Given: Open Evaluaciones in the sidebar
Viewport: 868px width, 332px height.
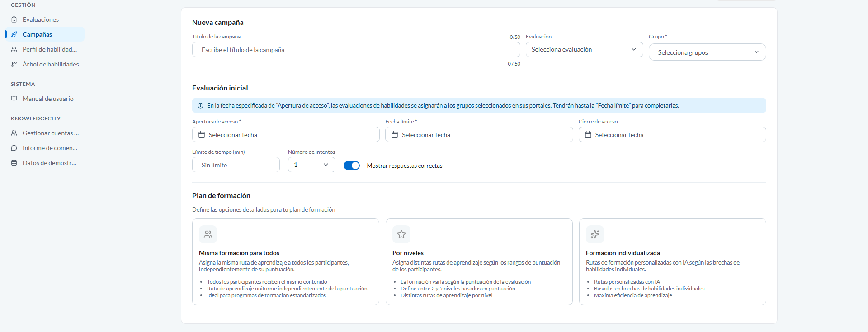Looking at the screenshot, I should 45,19.
